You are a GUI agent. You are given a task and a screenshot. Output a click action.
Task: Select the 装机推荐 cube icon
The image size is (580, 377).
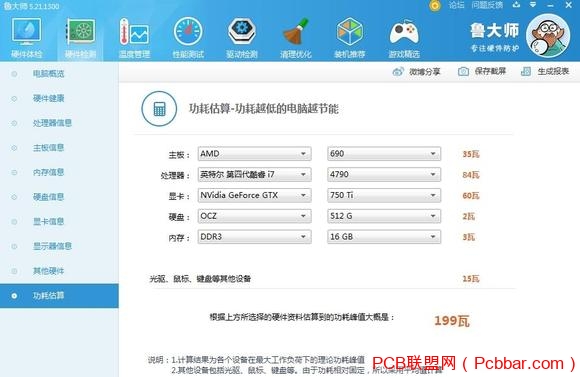point(350,32)
